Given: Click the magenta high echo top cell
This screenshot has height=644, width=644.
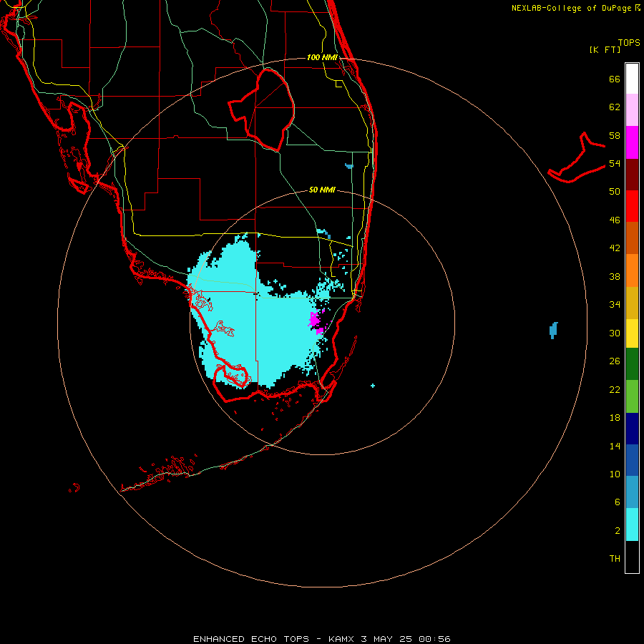Looking at the screenshot, I should pos(316,321).
